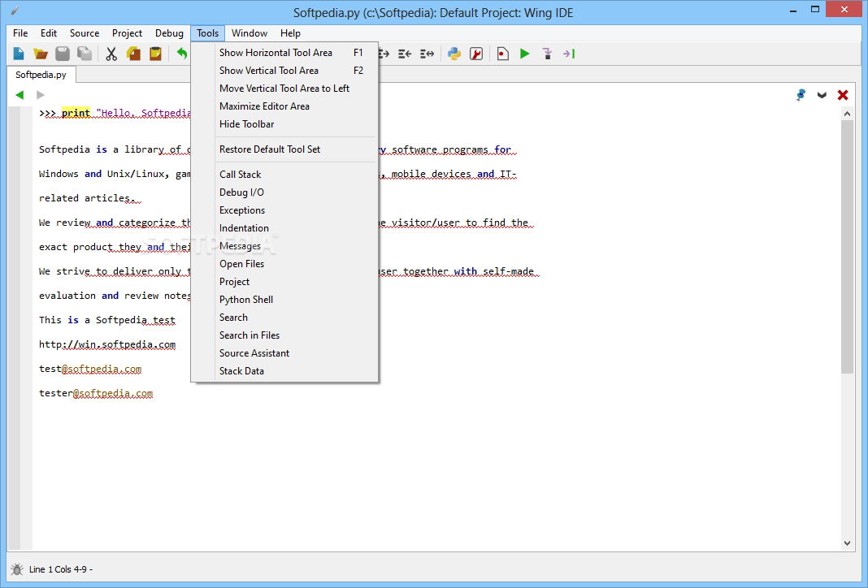Image resolution: width=868 pixels, height=588 pixels.
Task: Open Indentation tool
Action: click(284, 228)
